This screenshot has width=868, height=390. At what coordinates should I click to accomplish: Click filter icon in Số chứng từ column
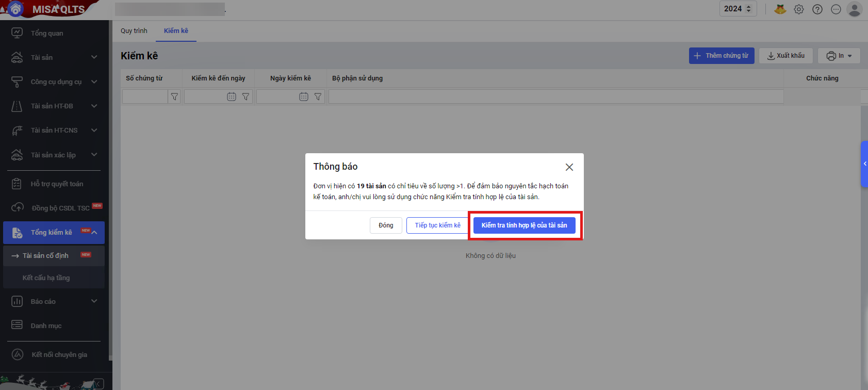(174, 96)
